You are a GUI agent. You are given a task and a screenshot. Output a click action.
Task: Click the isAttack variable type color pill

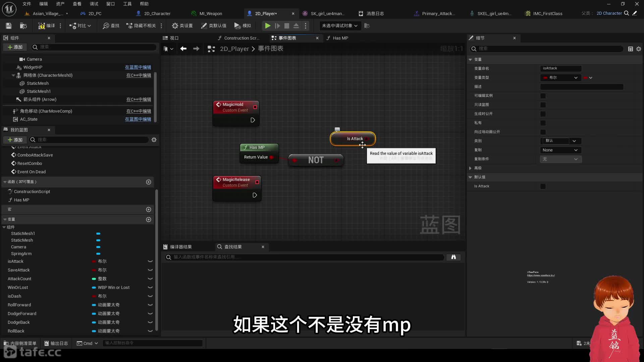[x=94, y=261]
